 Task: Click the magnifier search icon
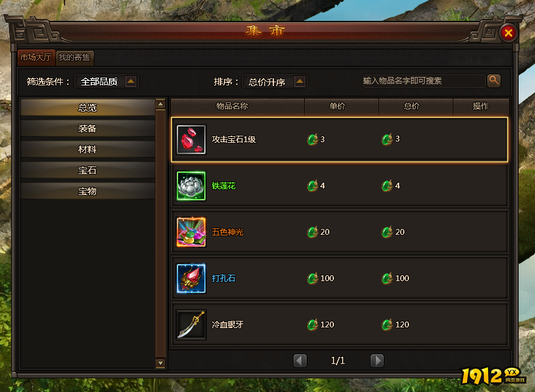click(x=494, y=81)
